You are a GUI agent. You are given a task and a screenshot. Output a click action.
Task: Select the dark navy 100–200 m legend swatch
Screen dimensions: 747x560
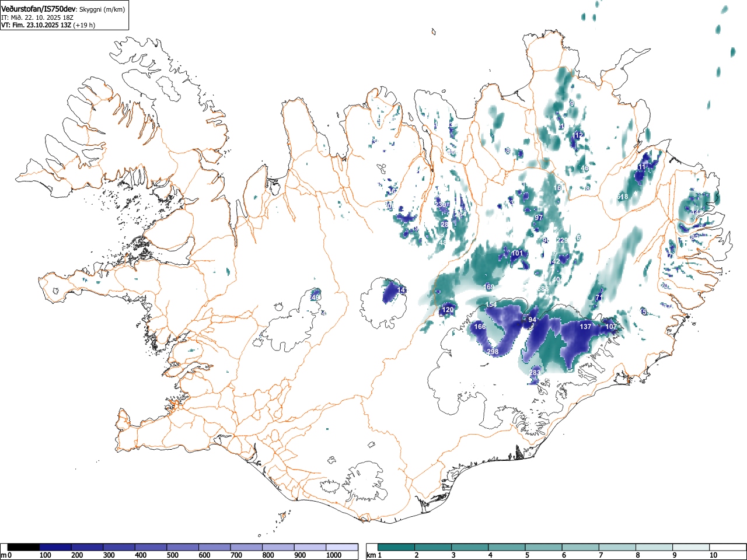[x=55, y=547]
